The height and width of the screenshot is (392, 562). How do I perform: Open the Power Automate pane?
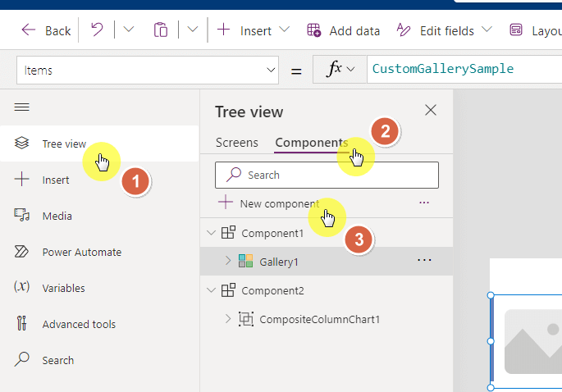99,252
